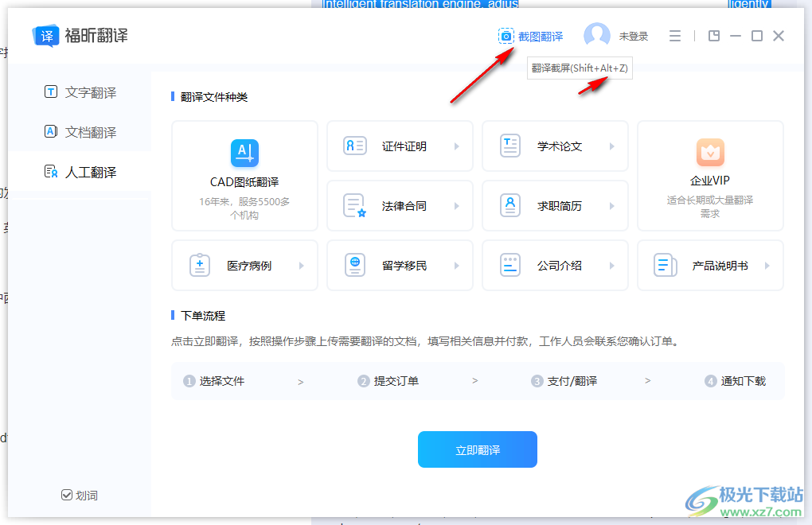The height and width of the screenshot is (525, 812).
Task: Close the Foxit Translate window
Action: [x=779, y=36]
